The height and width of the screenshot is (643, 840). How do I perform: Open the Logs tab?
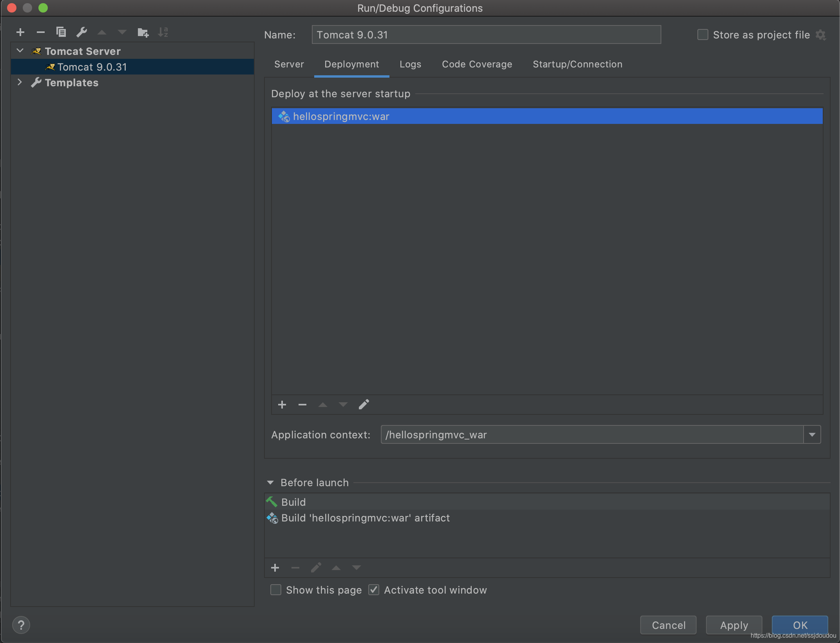pyautogui.click(x=411, y=64)
